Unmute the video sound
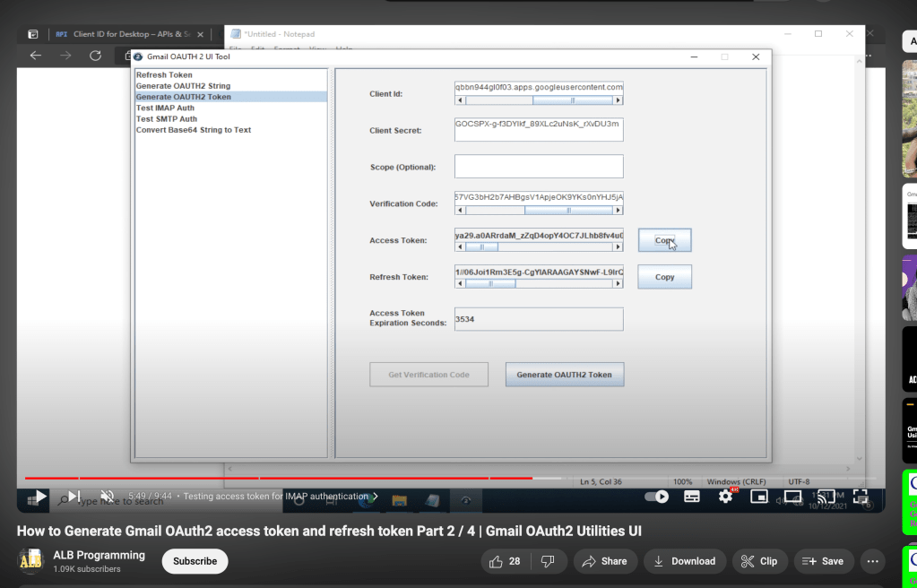Image resolution: width=917 pixels, height=588 pixels. [107, 497]
